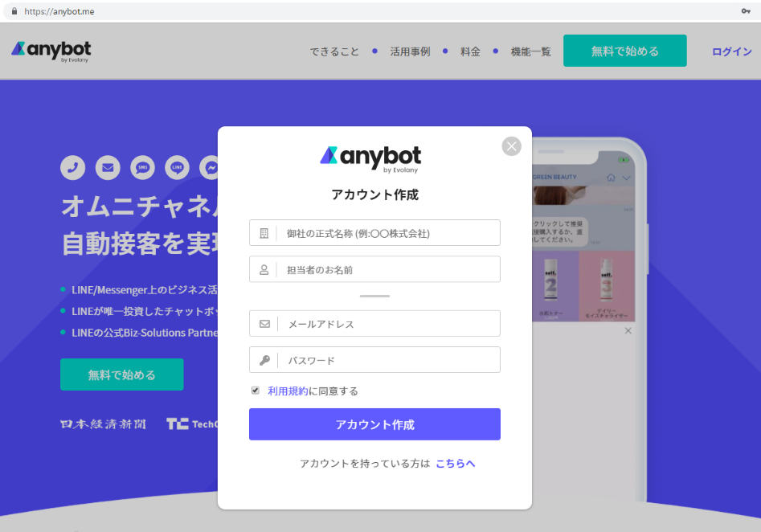Expand chevron in phone mockup header

coord(627,178)
